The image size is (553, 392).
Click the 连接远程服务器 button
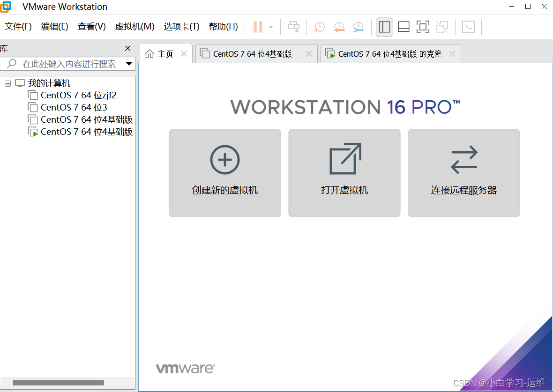coord(464,173)
